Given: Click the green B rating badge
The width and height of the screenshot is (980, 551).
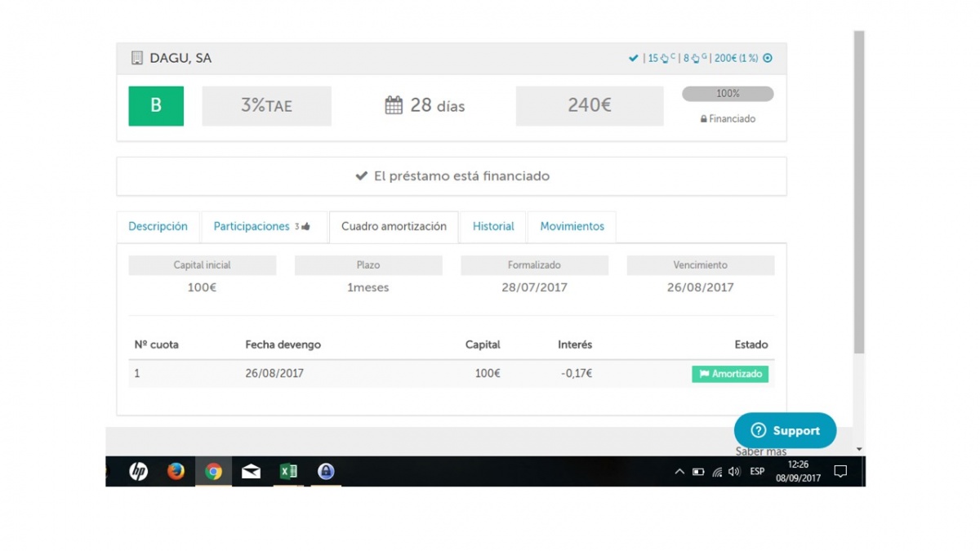Looking at the screenshot, I should pos(156,106).
